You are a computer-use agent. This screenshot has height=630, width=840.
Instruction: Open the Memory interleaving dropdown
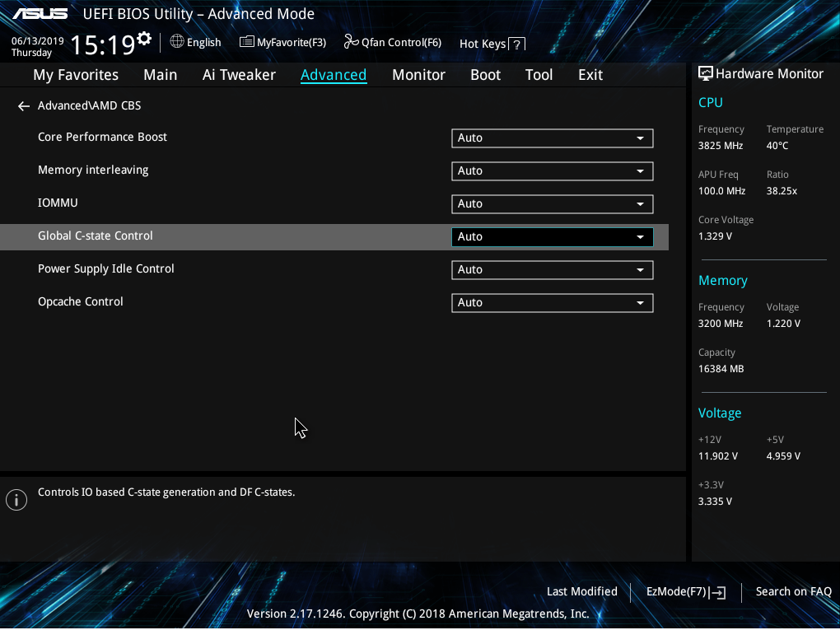point(553,171)
